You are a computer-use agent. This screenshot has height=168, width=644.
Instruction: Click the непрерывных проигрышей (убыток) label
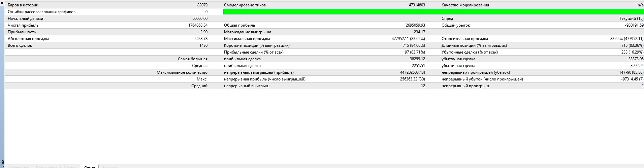tap(476, 72)
